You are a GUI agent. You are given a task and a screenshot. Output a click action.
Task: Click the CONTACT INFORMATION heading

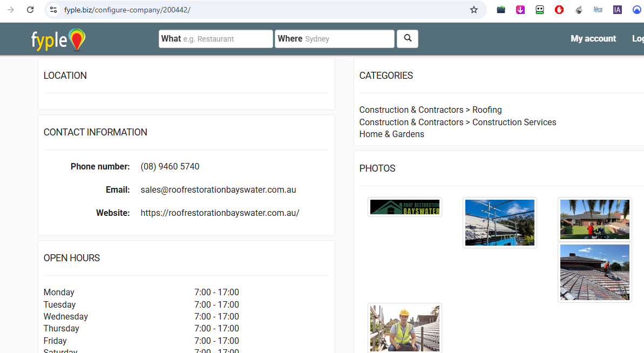pyautogui.click(x=96, y=132)
